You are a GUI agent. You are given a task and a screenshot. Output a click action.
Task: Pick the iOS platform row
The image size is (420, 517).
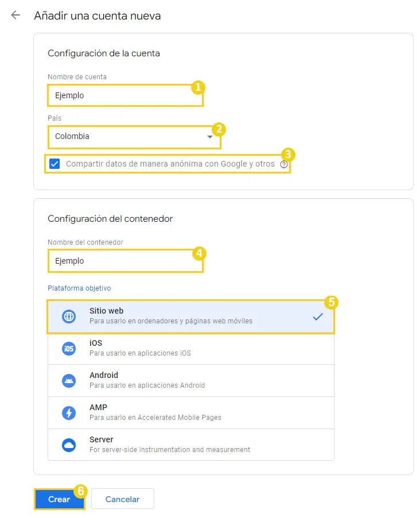click(191, 349)
